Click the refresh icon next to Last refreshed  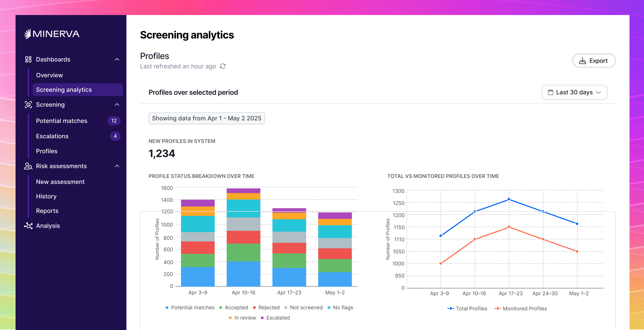(x=223, y=66)
